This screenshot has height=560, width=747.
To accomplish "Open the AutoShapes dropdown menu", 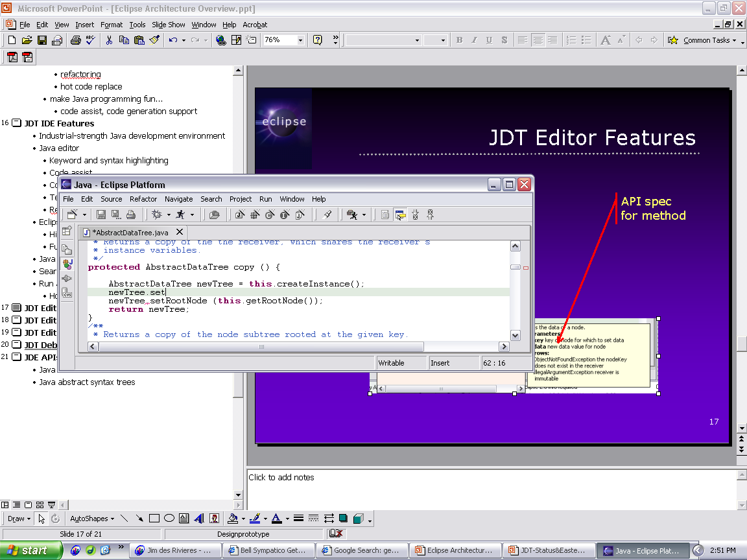I will [91, 519].
